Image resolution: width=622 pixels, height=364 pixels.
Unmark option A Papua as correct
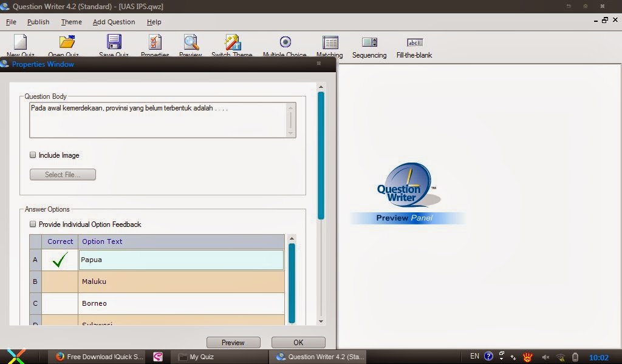tap(60, 260)
